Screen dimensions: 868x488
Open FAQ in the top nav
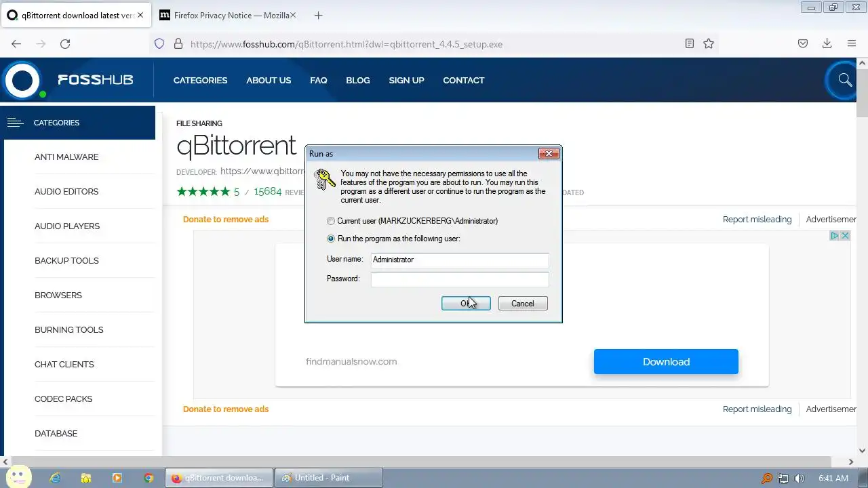point(319,80)
